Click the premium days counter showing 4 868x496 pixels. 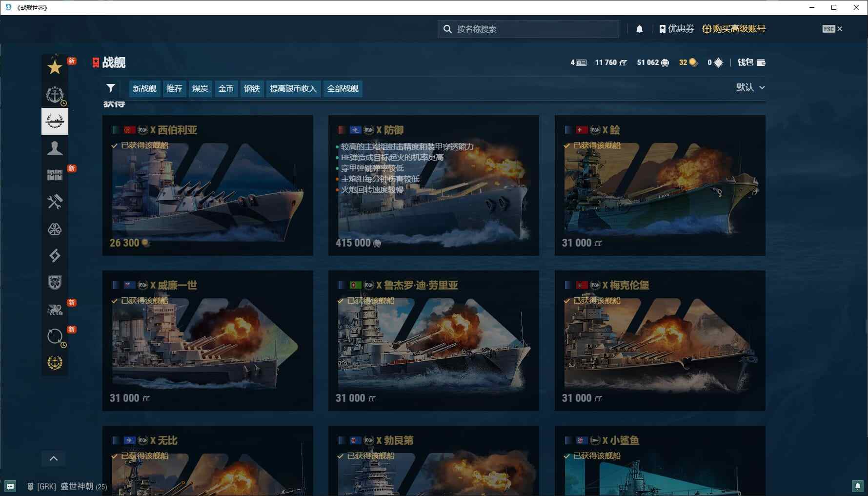[578, 62]
